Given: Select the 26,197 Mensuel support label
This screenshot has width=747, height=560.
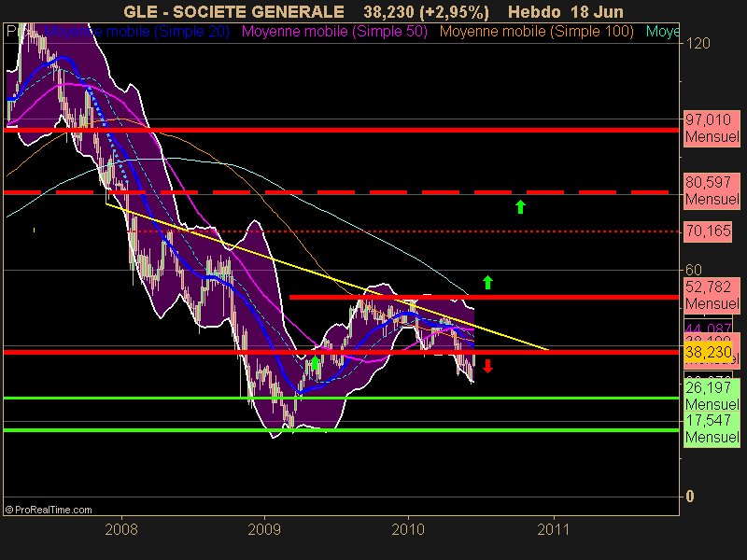Looking at the screenshot, I should [x=712, y=396].
